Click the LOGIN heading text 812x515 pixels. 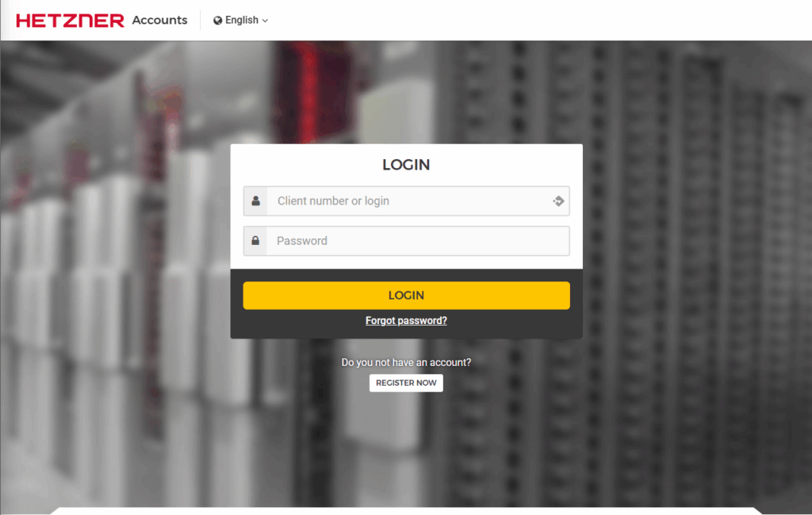pos(406,165)
